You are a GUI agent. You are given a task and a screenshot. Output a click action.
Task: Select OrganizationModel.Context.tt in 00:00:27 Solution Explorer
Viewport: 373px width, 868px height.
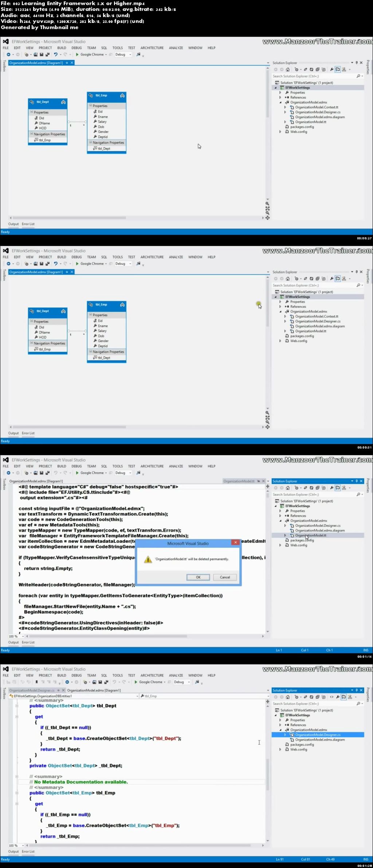click(x=317, y=107)
